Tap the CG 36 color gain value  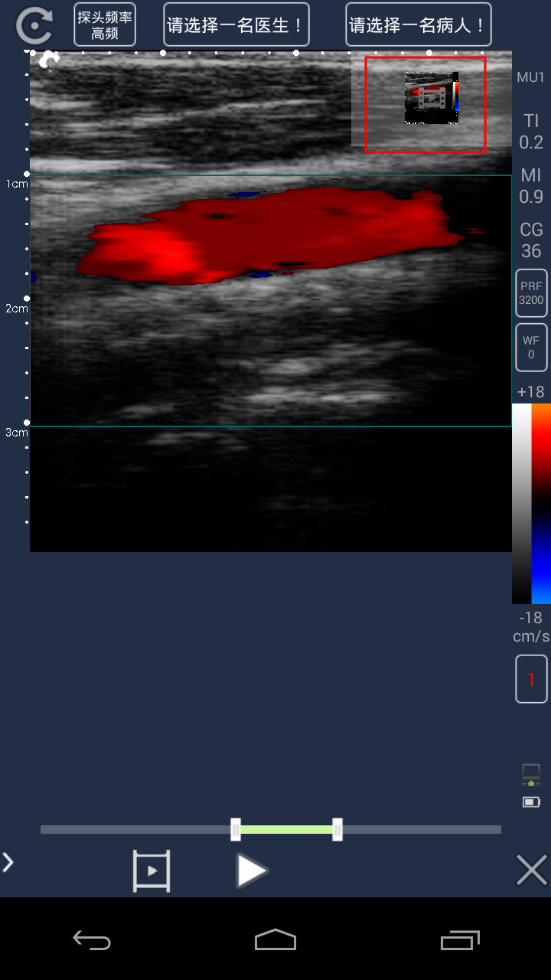coord(531,240)
